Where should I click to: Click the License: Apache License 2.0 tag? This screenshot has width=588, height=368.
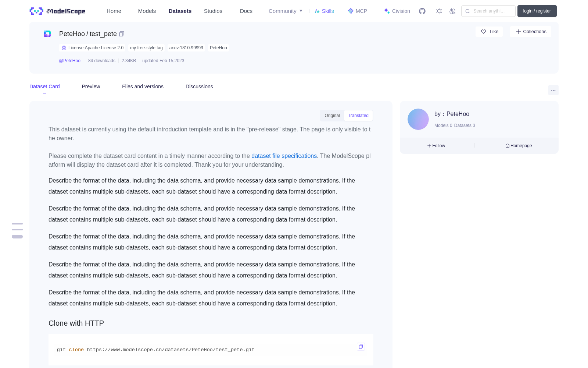(92, 48)
